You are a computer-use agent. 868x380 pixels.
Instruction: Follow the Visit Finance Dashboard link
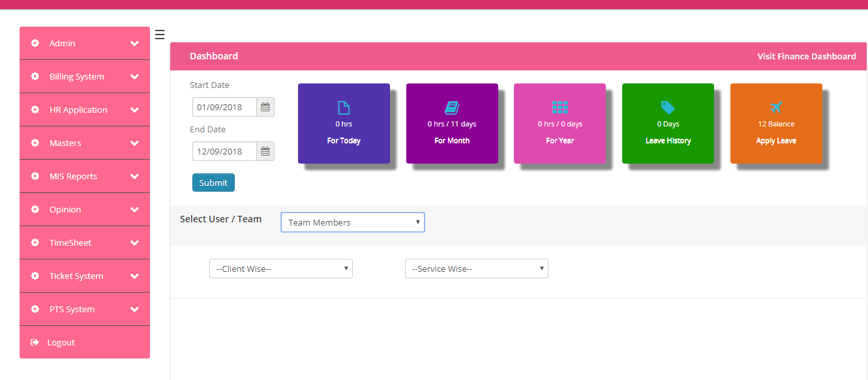pos(806,56)
